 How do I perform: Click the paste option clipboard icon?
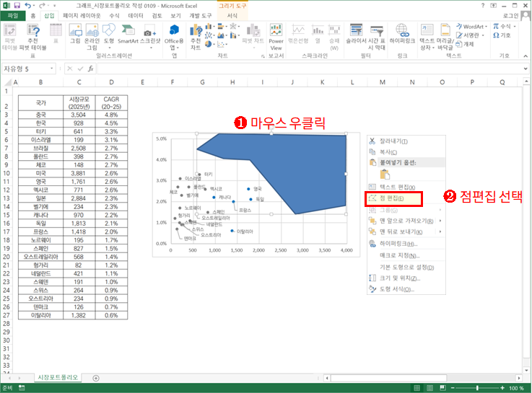coord(385,174)
